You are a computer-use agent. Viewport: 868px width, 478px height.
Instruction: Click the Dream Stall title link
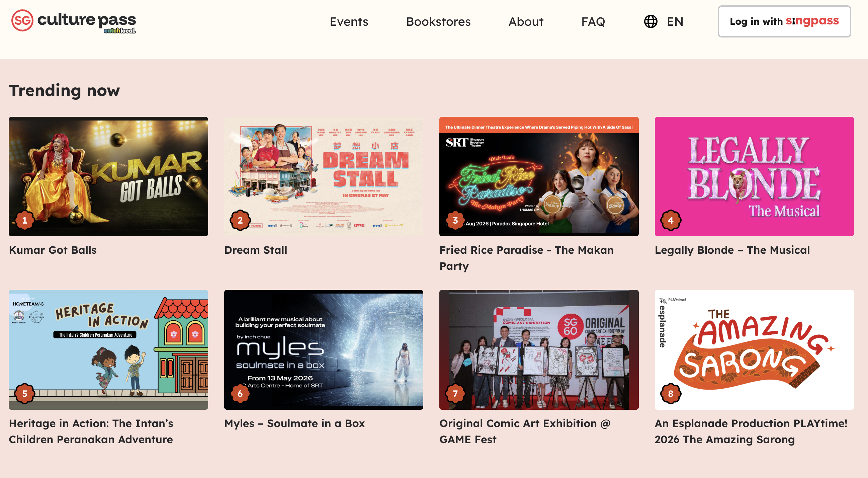coord(255,250)
